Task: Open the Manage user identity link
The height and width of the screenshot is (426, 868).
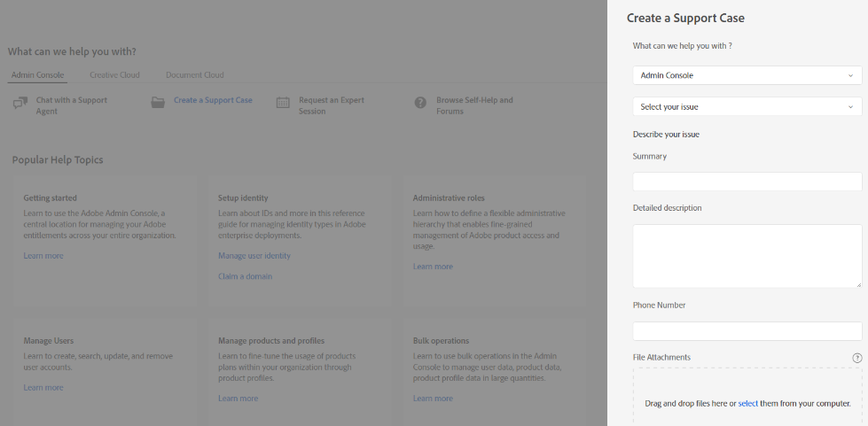Action: pyautogui.click(x=254, y=256)
